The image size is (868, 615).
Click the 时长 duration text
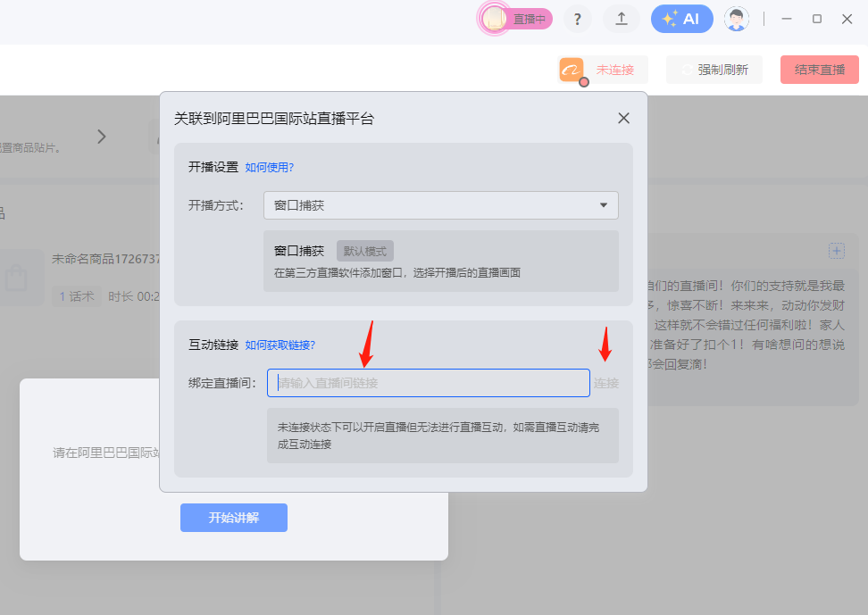pyautogui.click(x=133, y=296)
